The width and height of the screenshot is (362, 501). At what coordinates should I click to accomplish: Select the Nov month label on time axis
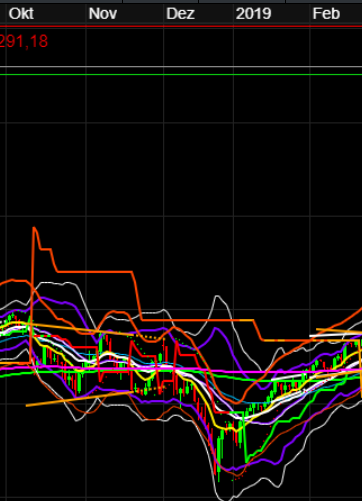(103, 14)
